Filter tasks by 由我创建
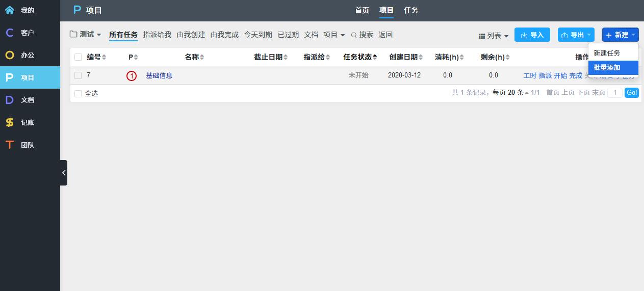644x291 pixels. (x=191, y=35)
